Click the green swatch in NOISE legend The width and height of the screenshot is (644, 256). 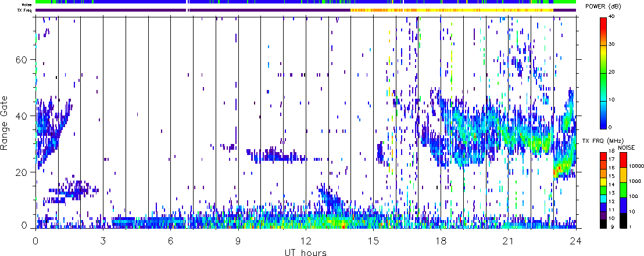[624, 190]
